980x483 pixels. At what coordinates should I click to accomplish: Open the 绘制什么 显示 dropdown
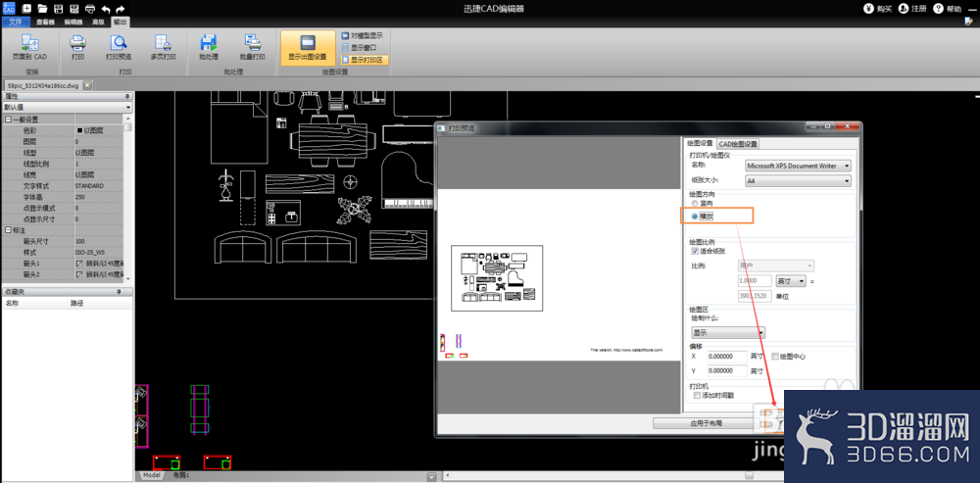728,333
